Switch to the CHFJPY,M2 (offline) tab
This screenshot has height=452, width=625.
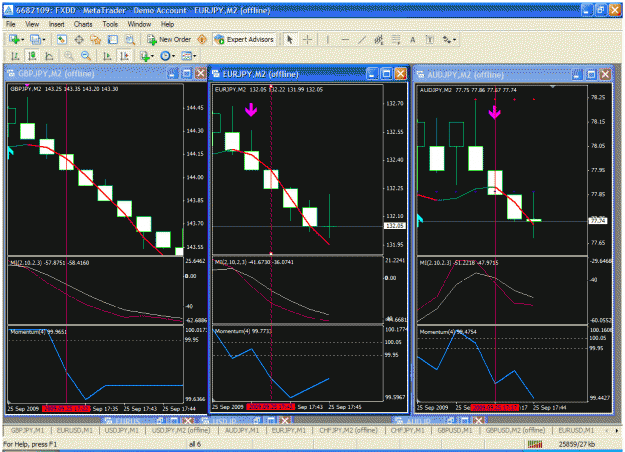point(348,430)
